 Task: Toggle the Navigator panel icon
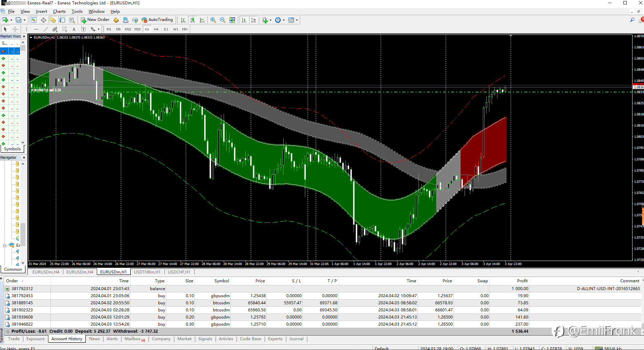point(53,20)
